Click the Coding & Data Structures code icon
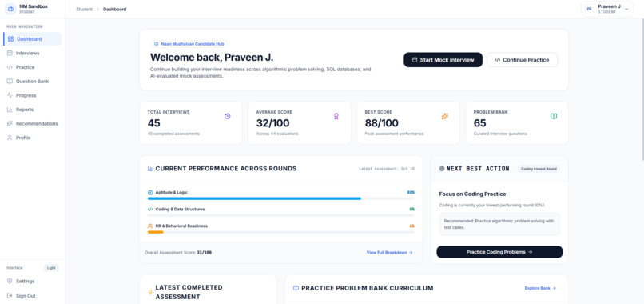 [150, 210]
